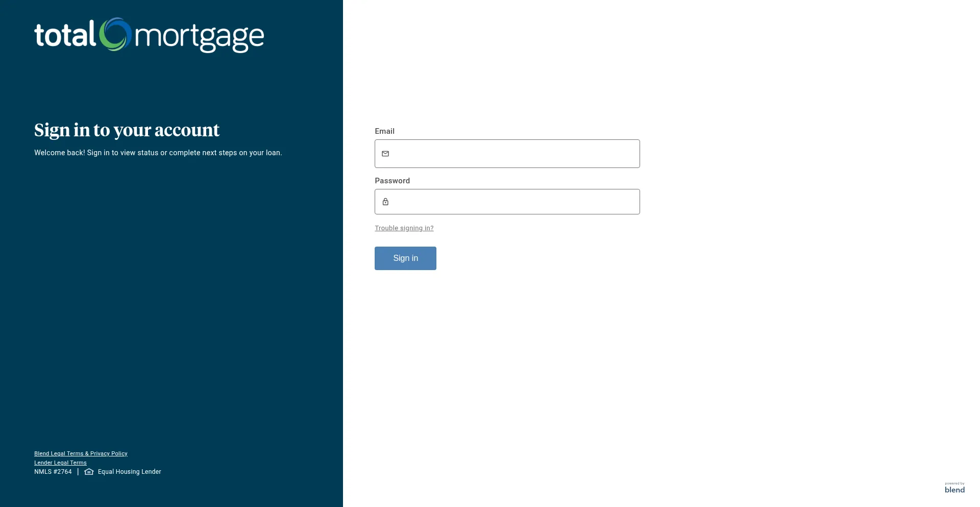Click the Sign in to your account heading
Viewport: 980px width, 507px height.
(127, 130)
